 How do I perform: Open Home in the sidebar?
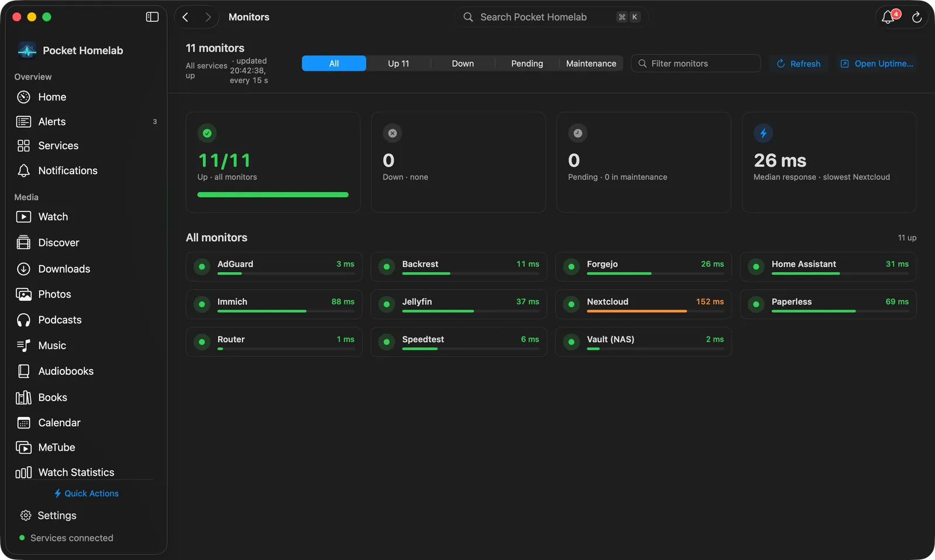pyautogui.click(x=86, y=97)
